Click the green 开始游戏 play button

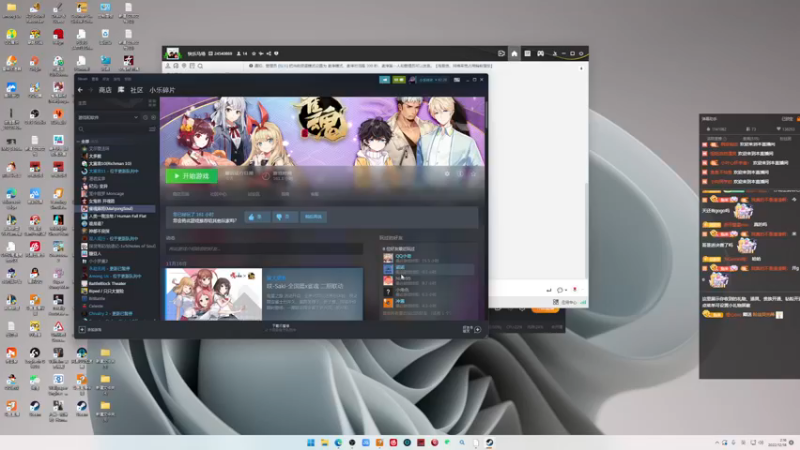pos(191,176)
